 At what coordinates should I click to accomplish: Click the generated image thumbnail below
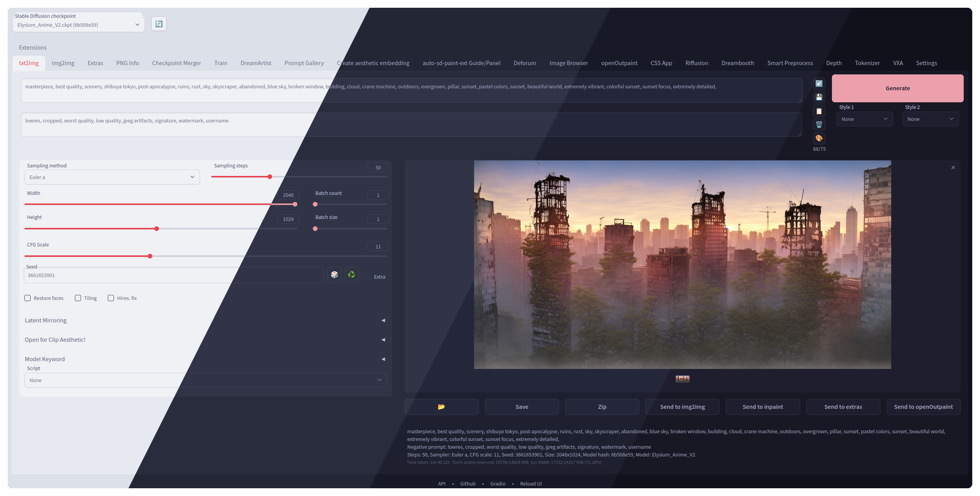tap(683, 378)
